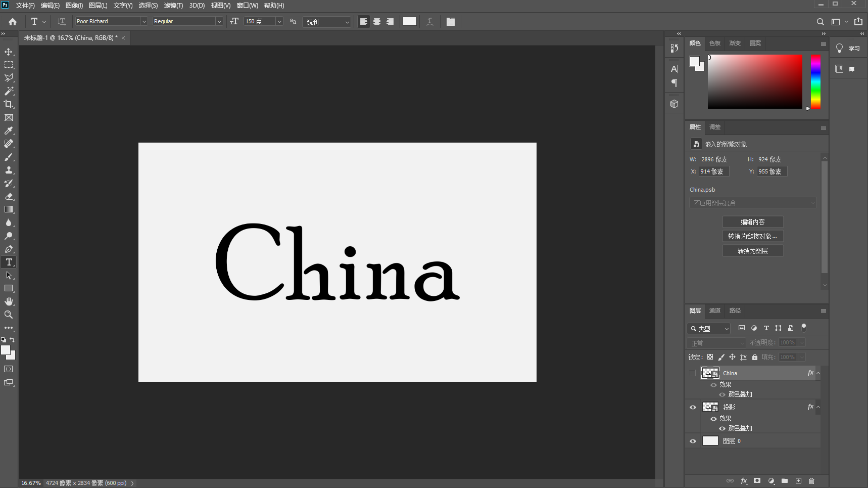Collapse the China layer effects list
This screenshot has height=488, width=868.
click(x=818, y=373)
